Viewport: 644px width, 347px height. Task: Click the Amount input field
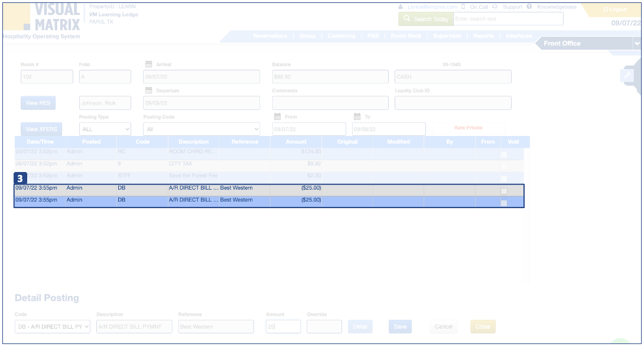tap(283, 326)
